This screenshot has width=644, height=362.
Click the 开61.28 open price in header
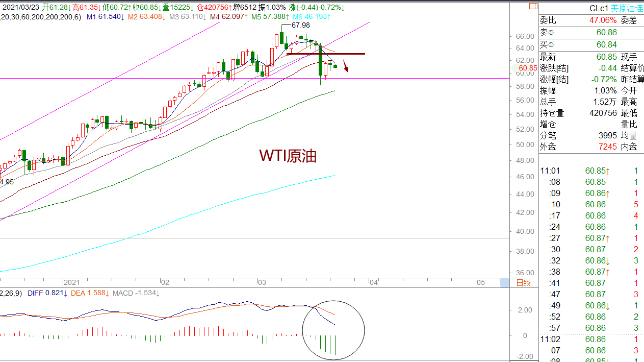[x=57, y=8]
